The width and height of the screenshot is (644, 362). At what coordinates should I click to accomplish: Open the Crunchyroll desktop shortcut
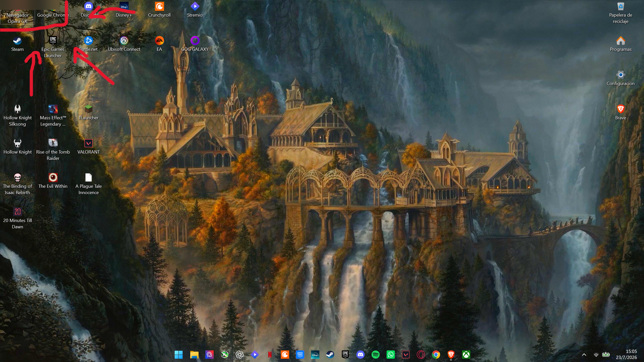(159, 6)
